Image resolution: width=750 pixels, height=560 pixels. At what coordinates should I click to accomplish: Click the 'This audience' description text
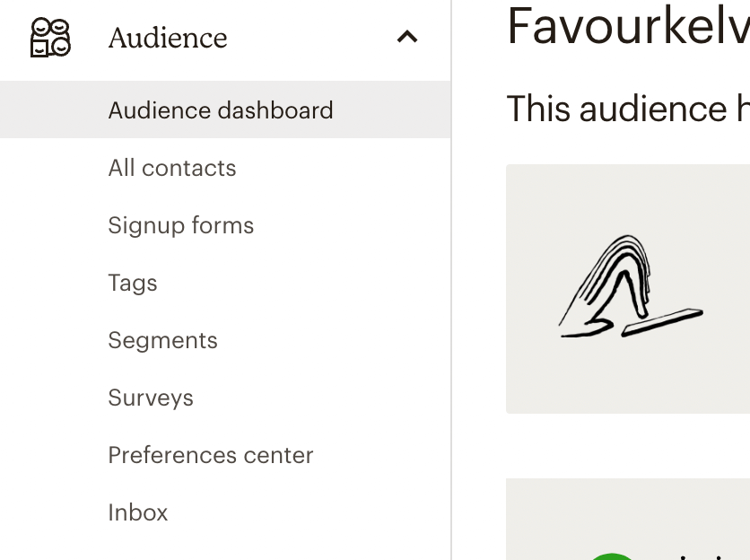(628, 109)
